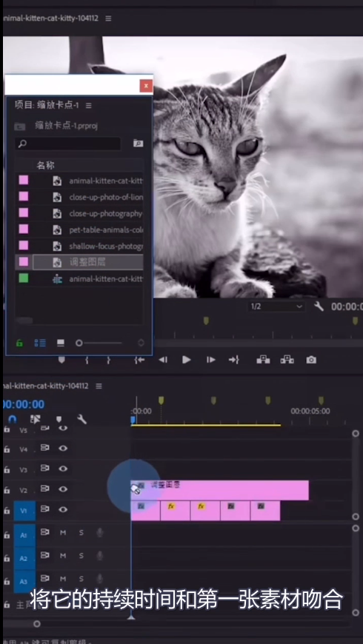This screenshot has width=363, height=644.
Task: Click the video tracks vertical scroll handle
Action: [x=356, y=434]
